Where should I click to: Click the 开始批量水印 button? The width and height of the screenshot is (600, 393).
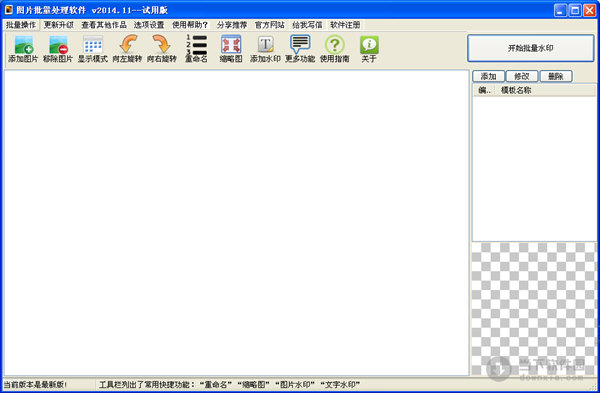[531, 48]
